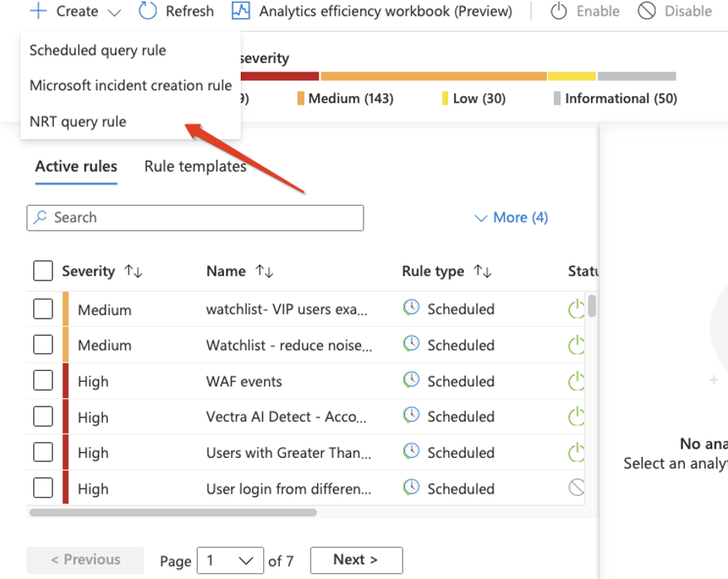
Task: Check the User login from different row checkbox
Action: click(x=43, y=488)
